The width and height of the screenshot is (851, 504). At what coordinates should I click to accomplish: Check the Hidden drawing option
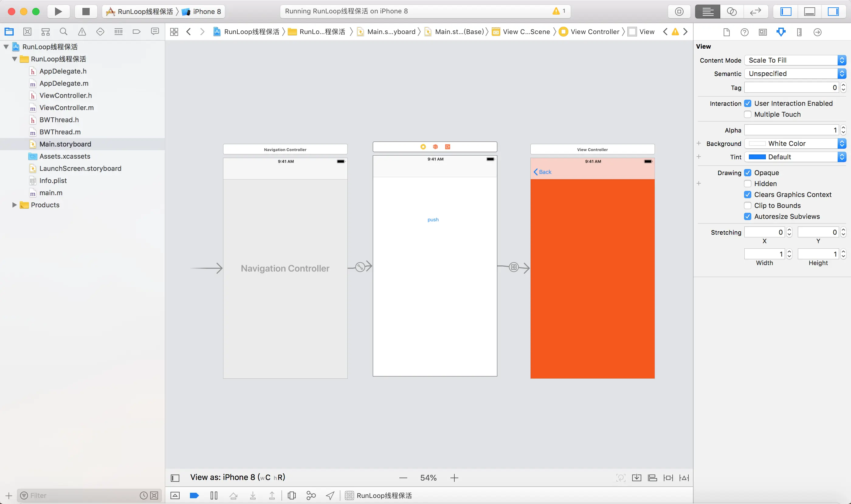(x=747, y=184)
